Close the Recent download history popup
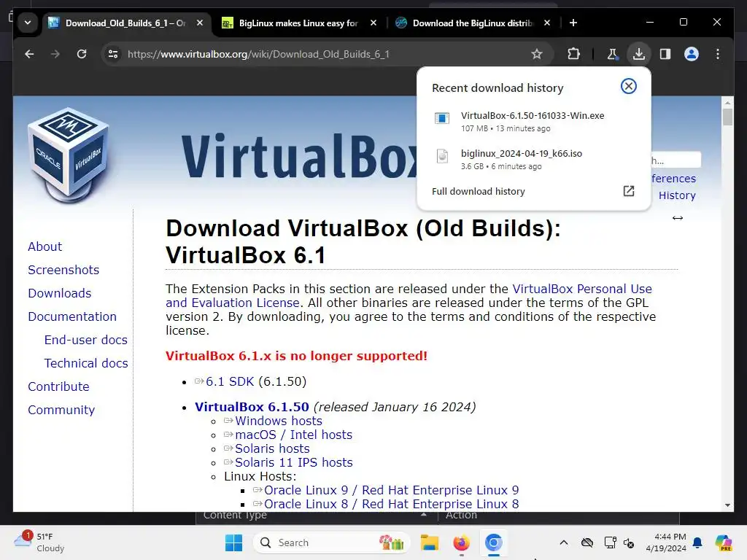 click(x=628, y=86)
